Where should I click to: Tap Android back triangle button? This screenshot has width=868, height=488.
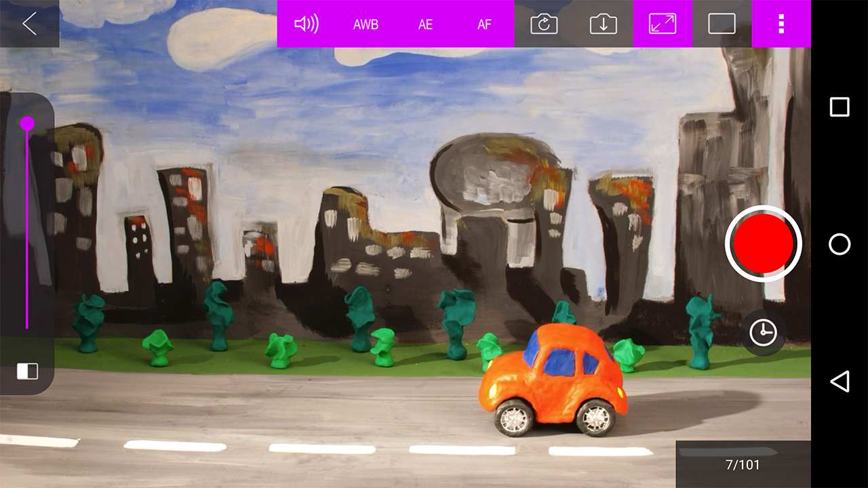840,381
